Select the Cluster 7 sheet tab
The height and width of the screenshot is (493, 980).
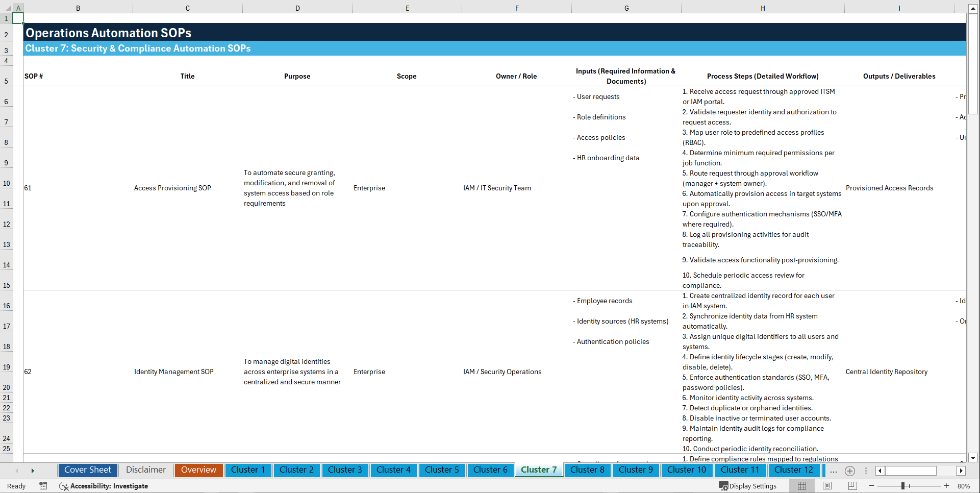539,470
